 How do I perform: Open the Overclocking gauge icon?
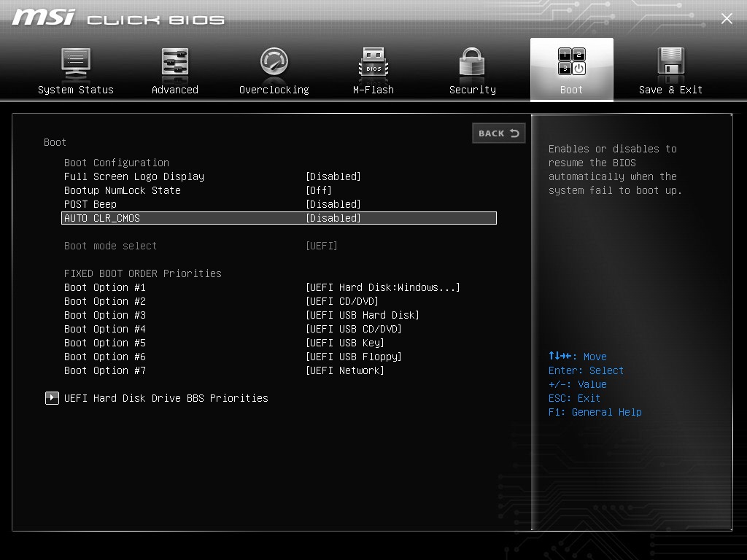(274, 61)
